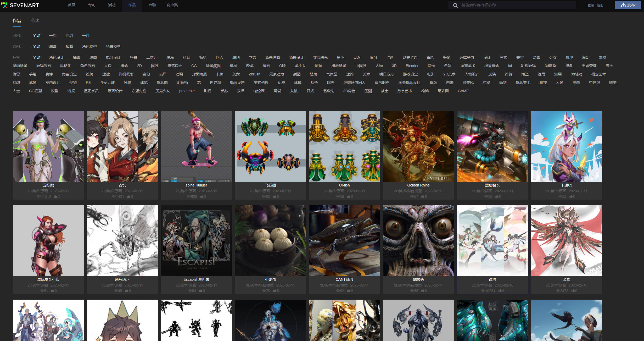Click the view icon under CANTEEN
This screenshot has width=644, height=341.
click(338, 291)
